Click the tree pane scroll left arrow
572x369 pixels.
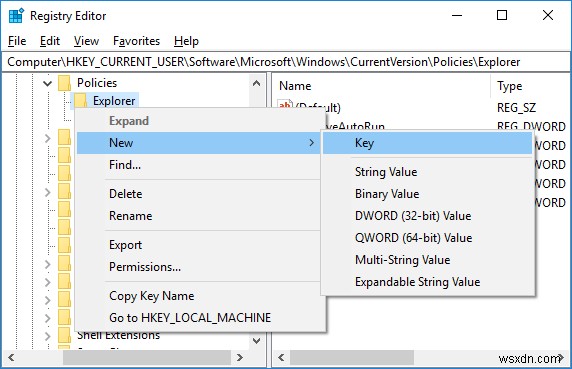click(x=11, y=357)
